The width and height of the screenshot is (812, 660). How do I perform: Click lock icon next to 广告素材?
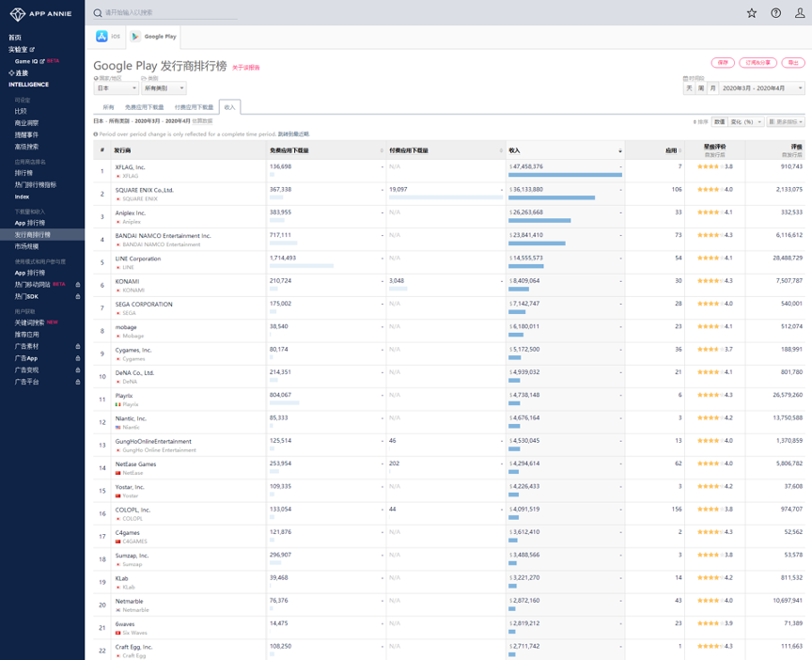78,346
